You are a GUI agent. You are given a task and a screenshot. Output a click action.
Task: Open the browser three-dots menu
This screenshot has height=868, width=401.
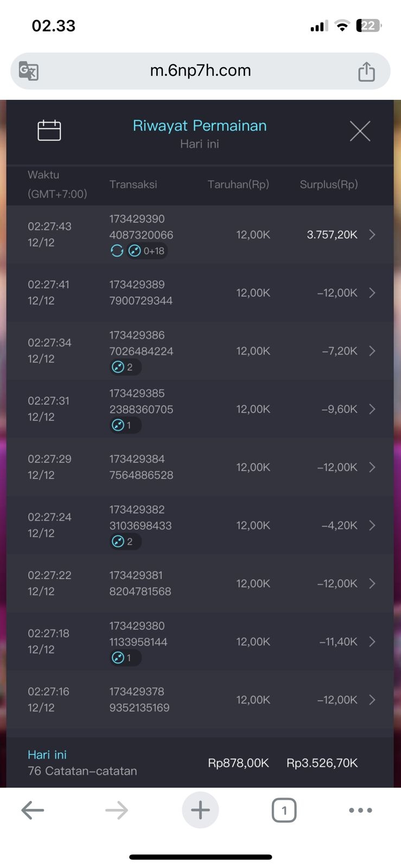tap(360, 810)
